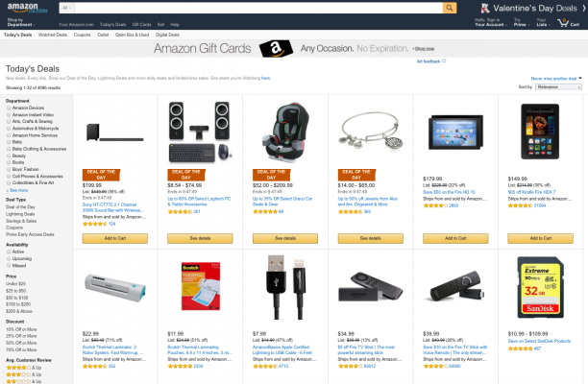588x384 pixels.
Task: Filter by four stars & up rating
Action: 24,368
